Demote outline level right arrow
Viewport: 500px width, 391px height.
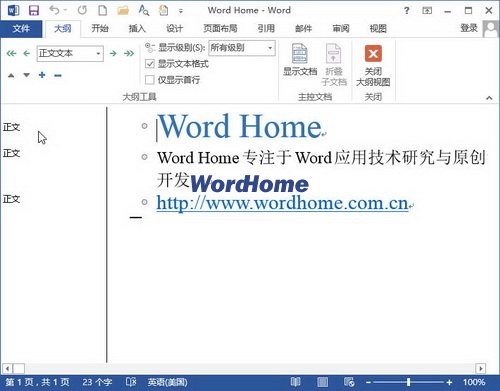tap(113, 53)
